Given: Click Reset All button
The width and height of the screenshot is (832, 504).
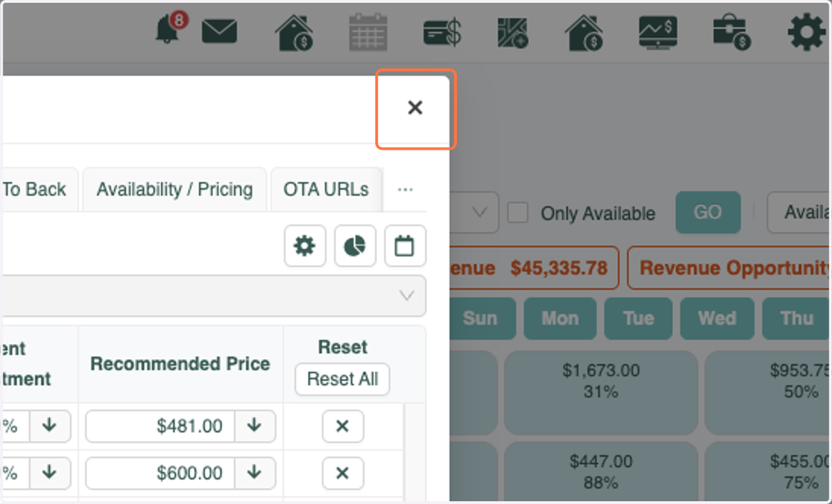Looking at the screenshot, I should [343, 379].
